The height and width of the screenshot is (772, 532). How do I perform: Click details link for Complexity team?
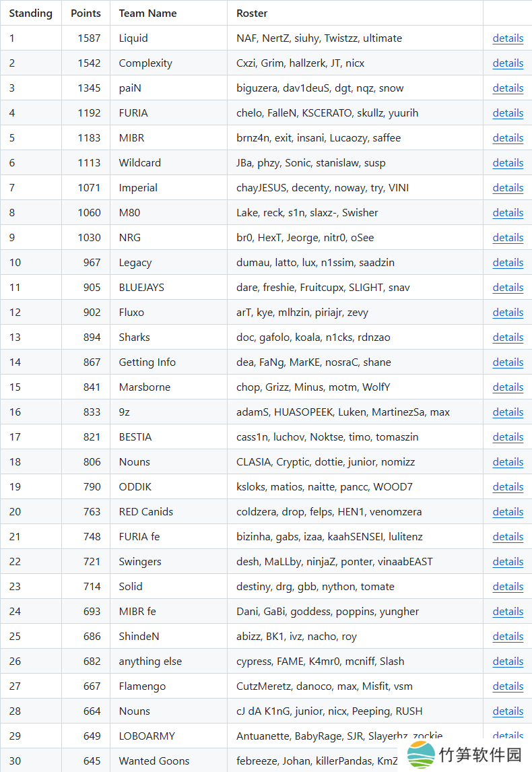tap(508, 63)
